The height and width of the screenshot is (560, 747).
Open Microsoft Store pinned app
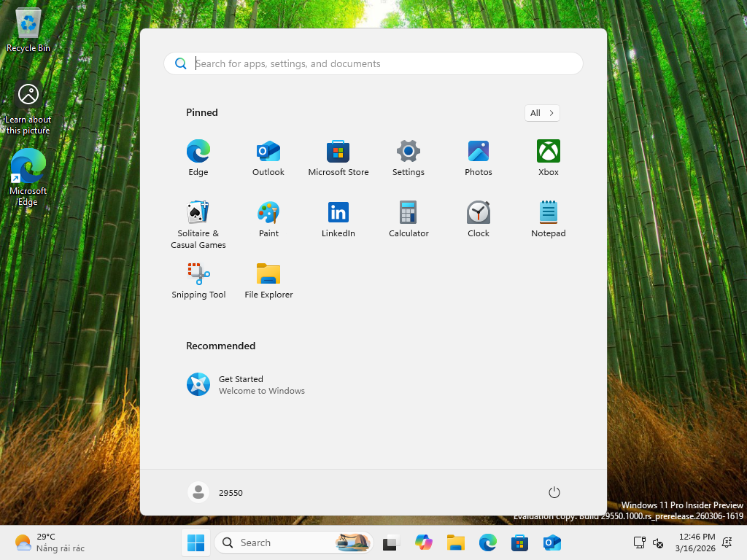[338, 158]
